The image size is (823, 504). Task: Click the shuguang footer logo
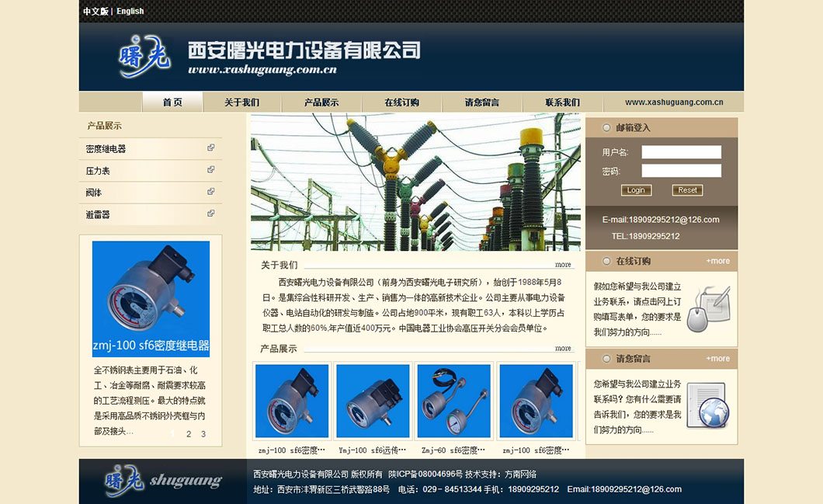[163, 481]
